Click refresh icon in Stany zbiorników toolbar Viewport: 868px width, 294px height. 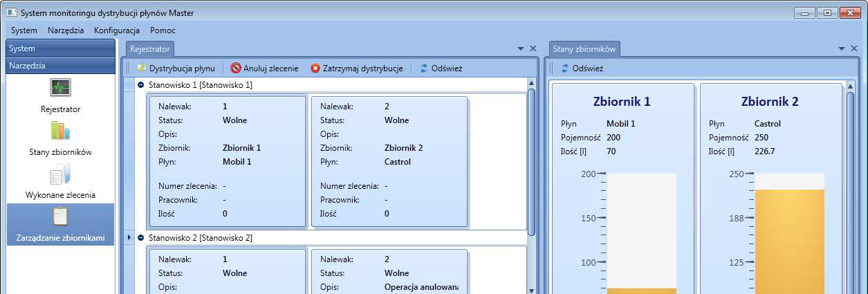pyautogui.click(x=565, y=68)
